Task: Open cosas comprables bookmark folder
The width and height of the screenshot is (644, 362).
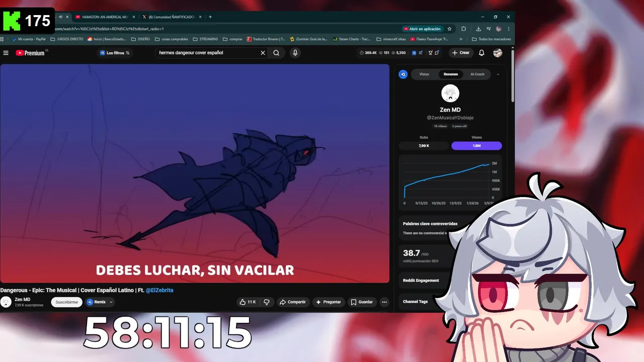Action: [x=172, y=39]
